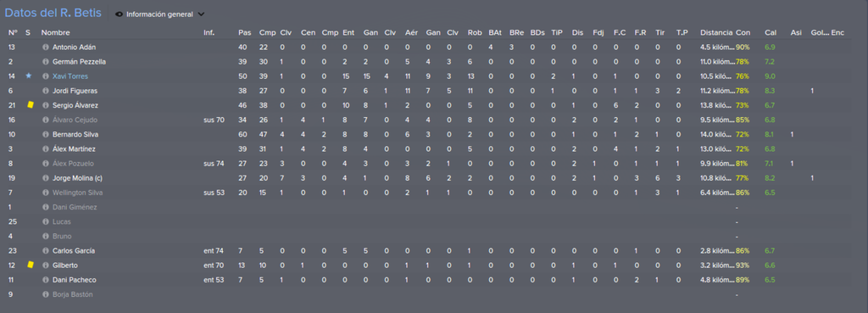Open Jorge Molina (c) player profile

(77, 178)
